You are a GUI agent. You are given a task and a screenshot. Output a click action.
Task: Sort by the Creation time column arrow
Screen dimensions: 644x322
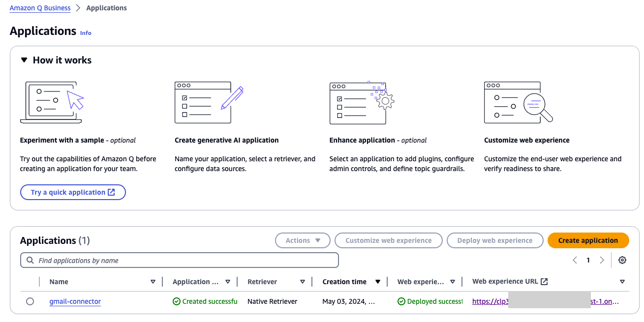(x=378, y=282)
